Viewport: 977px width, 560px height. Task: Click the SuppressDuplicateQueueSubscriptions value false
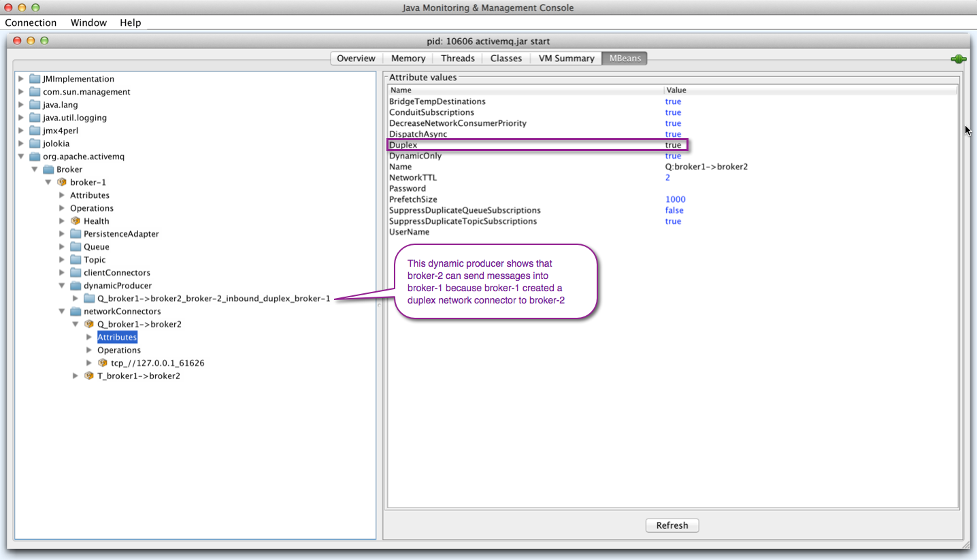tap(674, 210)
